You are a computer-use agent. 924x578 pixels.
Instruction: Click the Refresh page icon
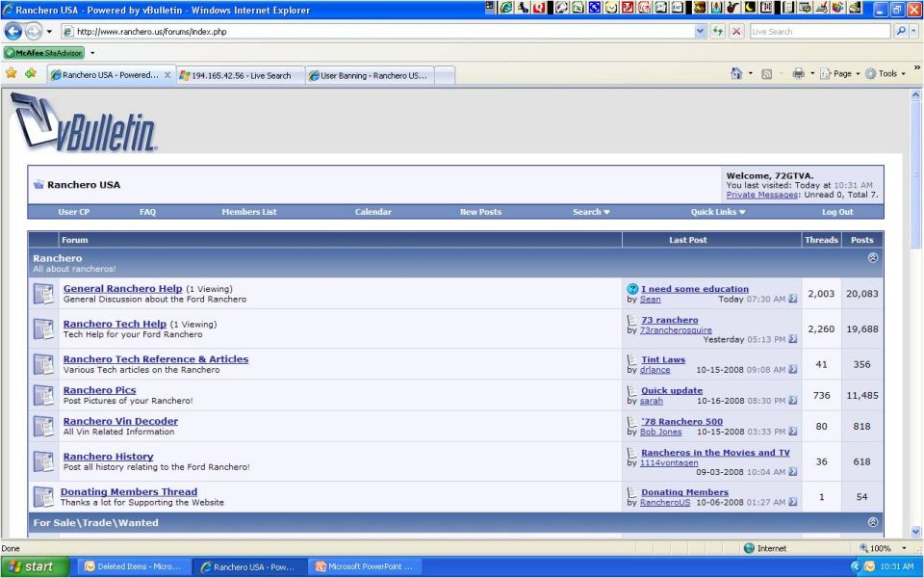pyautogui.click(x=718, y=31)
